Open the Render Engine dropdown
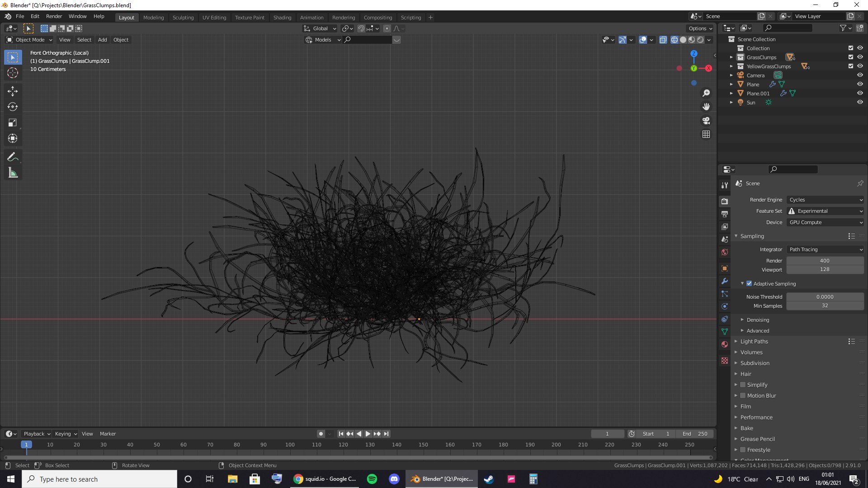868x488 pixels. [826, 200]
